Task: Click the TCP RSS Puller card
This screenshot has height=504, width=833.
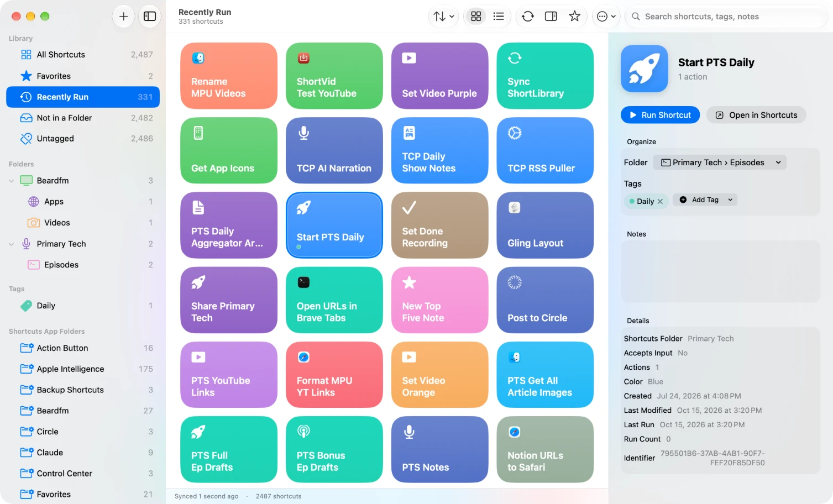Action: [545, 150]
